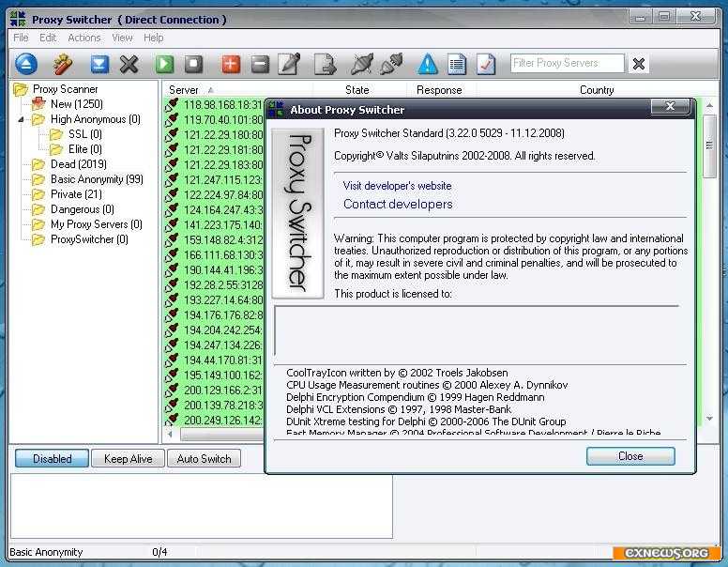Open the Help menu

click(x=153, y=38)
